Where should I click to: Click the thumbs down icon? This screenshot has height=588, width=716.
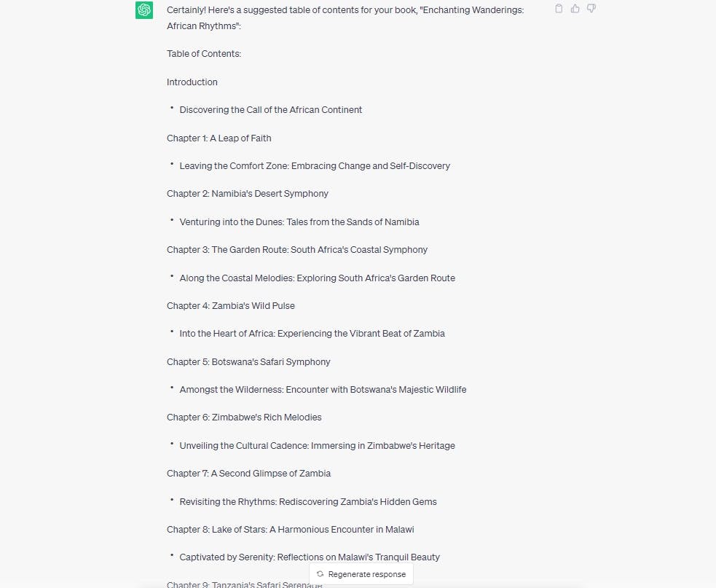(x=591, y=9)
